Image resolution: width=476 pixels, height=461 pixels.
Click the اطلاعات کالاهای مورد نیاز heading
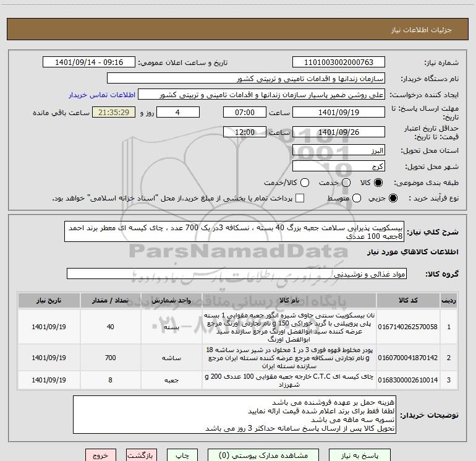click(x=412, y=252)
